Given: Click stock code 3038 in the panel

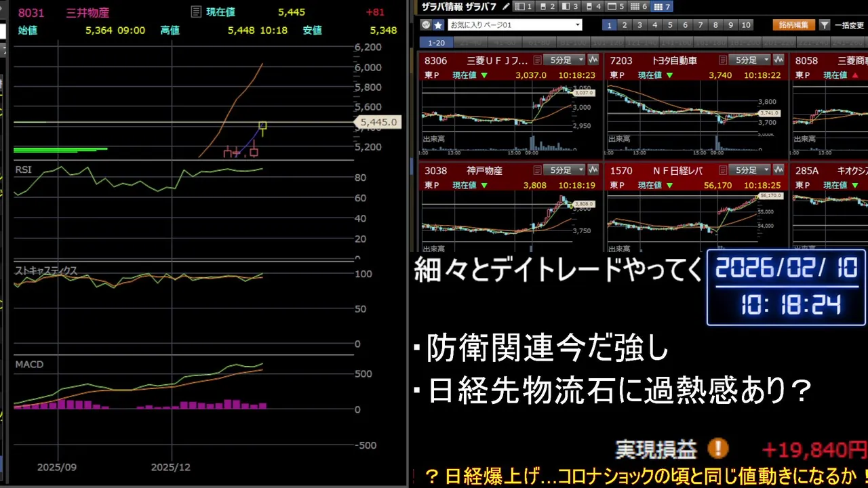Looking at the screenshot, I should (436, 171).
